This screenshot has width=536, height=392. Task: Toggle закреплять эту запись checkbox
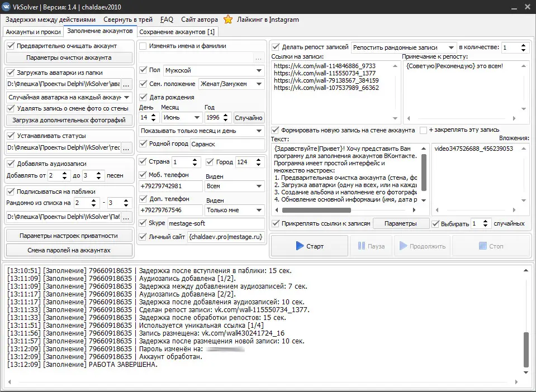click(423, 130)
